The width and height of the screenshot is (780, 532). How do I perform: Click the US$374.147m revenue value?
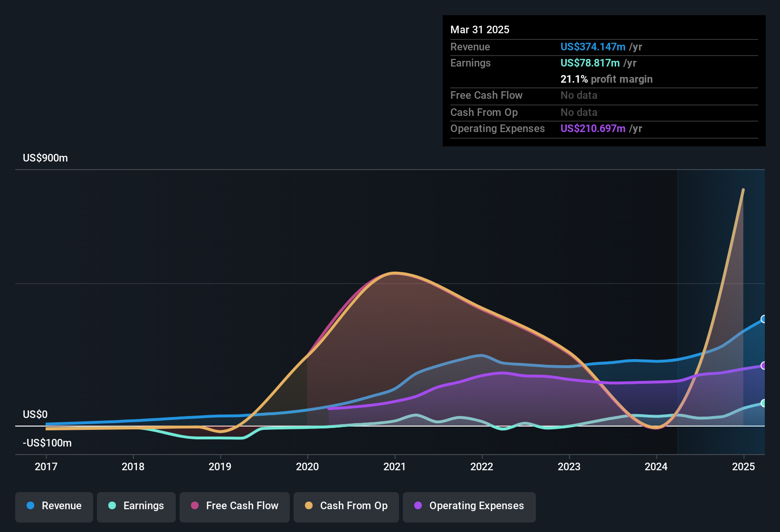tap(593, 47)
